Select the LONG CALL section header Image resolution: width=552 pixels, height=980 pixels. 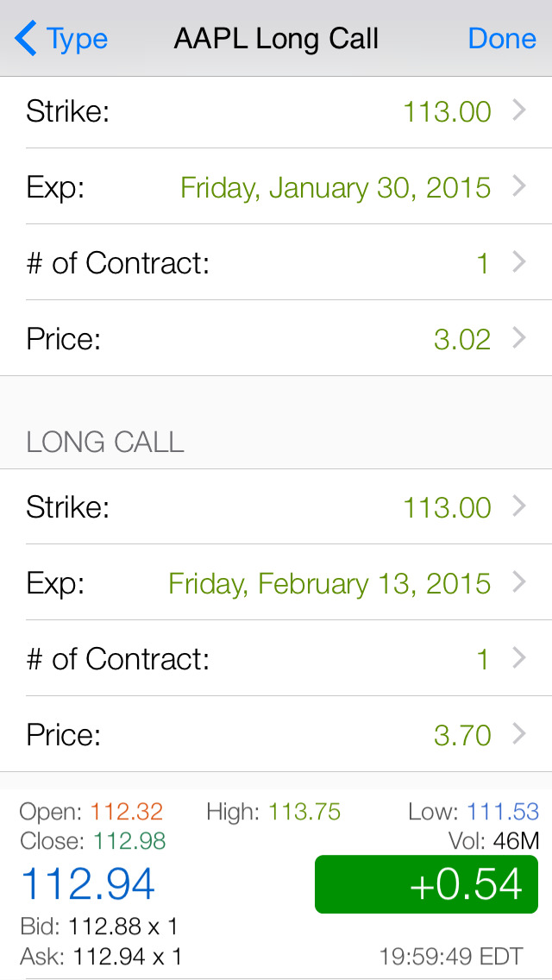click(x=105, y=442)
